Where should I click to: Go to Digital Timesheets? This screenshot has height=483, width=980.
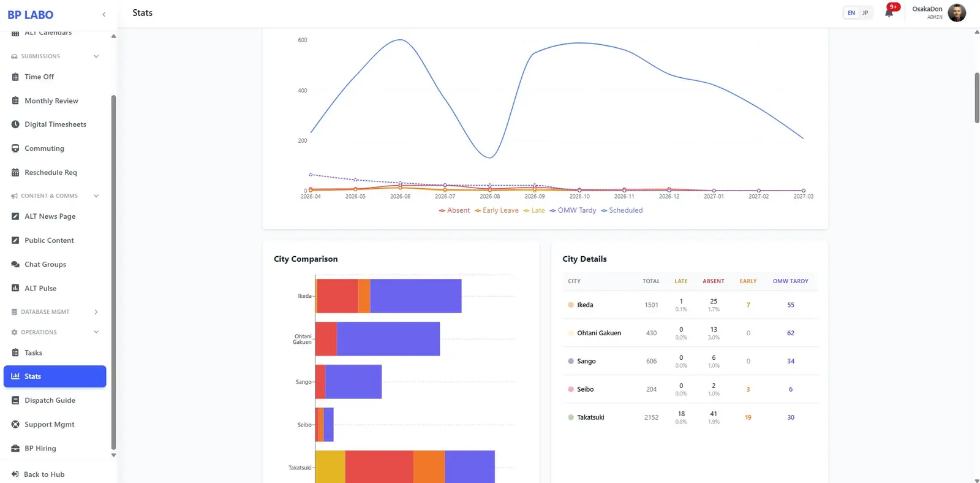click(55, 124)
